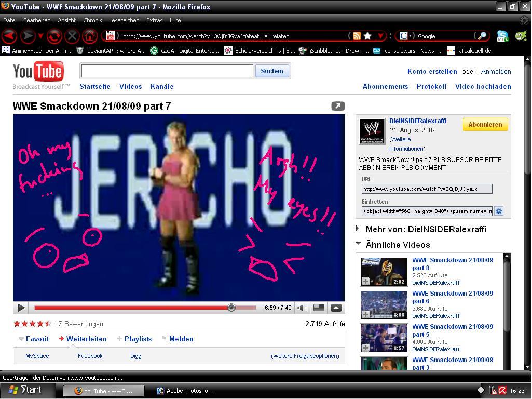
Task: Click Konto erstellen link
Action: pos(432,71)
